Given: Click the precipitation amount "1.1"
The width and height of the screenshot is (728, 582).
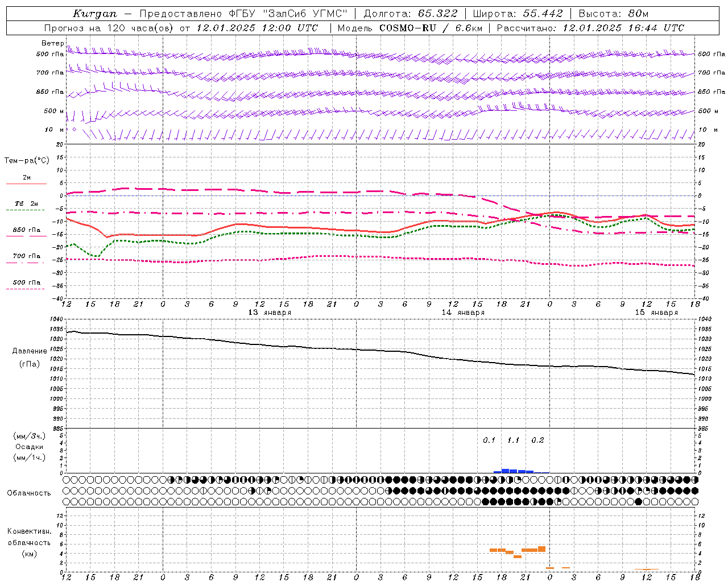Looking at the screenshot, I should (x=513, y=440).
